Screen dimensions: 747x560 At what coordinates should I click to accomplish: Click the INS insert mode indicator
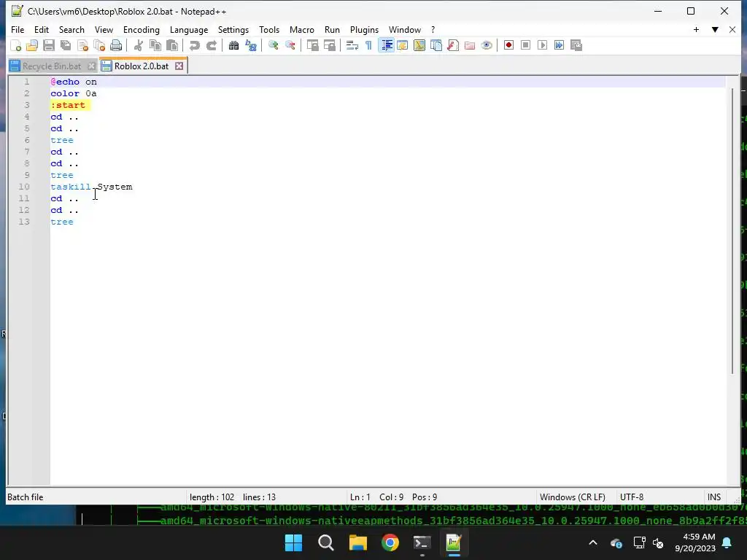[714, 497]
